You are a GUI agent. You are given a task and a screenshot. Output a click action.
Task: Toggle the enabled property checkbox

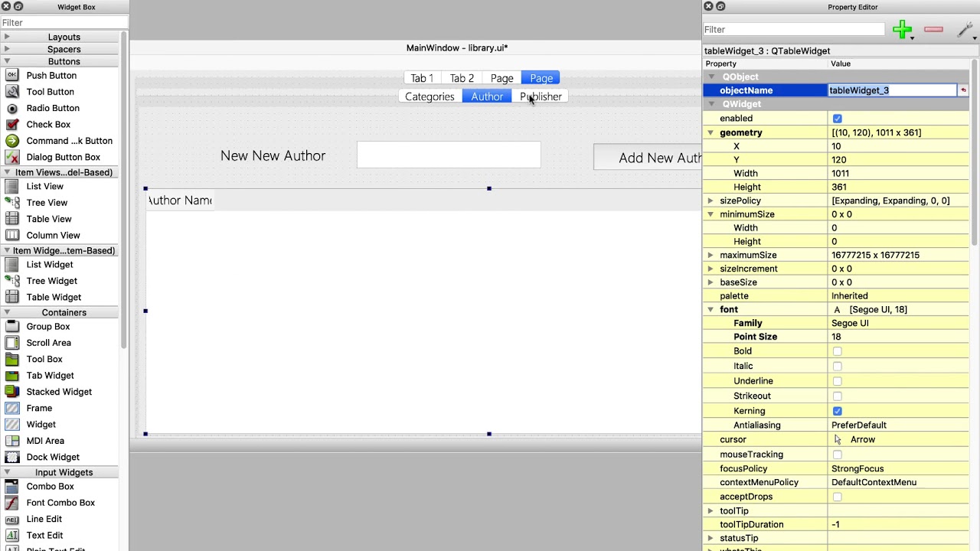tap(837, 119)
